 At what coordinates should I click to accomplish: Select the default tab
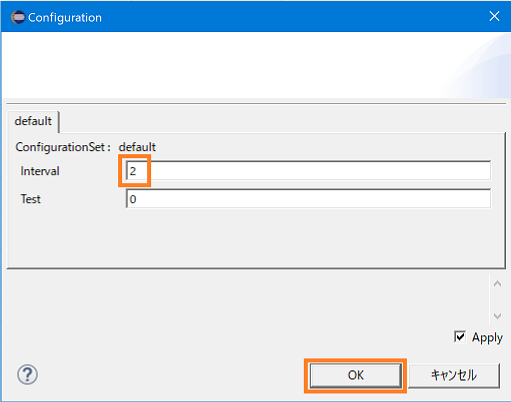(x=33, y=121)
